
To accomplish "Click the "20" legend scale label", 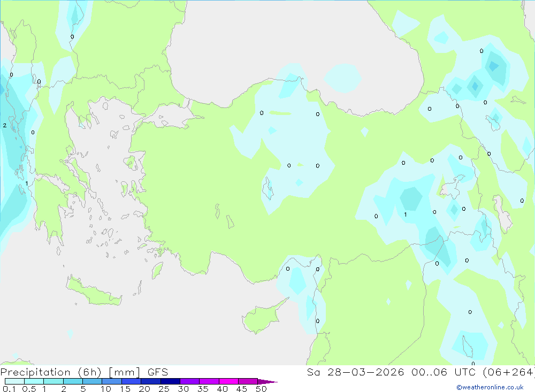I will [144, 389].
